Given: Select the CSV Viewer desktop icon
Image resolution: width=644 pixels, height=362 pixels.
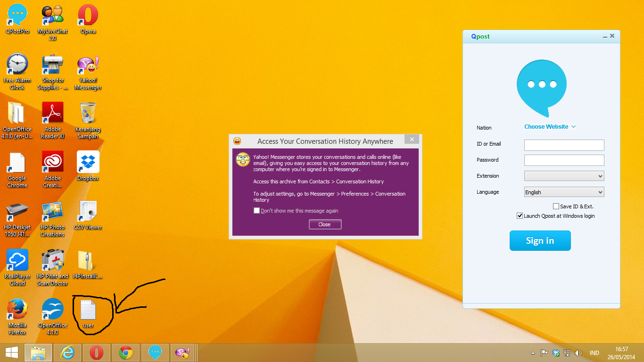Looking at the screenshot, I should [x=88, y=212].
